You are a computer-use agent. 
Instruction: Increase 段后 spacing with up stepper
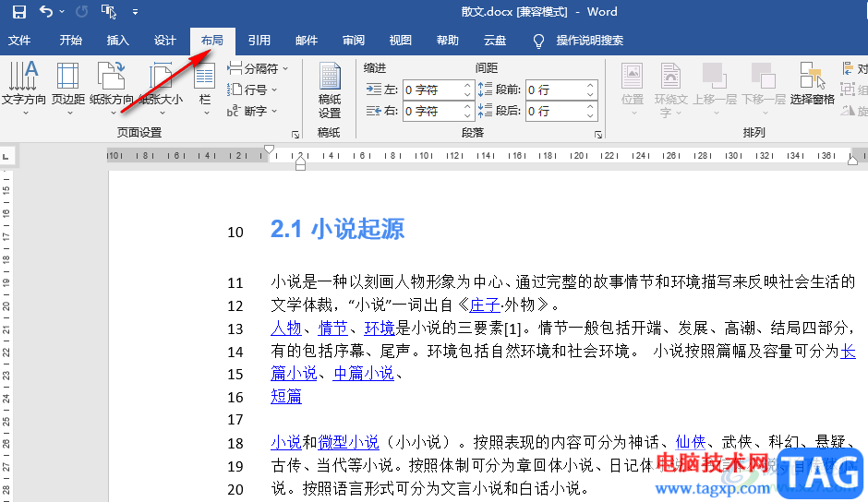pos(590,106)
